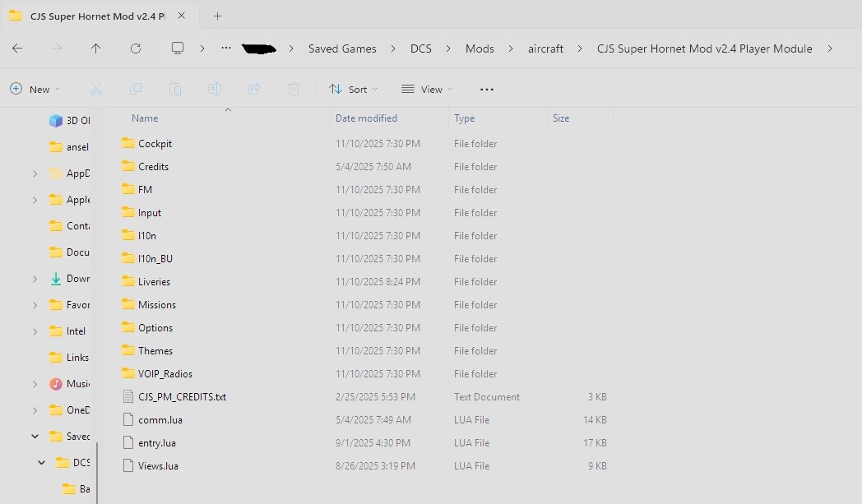
Task: Expand the Intel tree node
Action: click(x=35, y=331)
